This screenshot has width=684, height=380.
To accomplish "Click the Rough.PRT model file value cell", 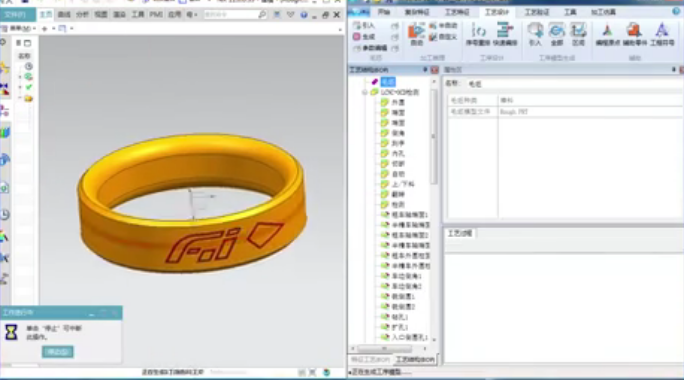I will click(x=591, y=112).
